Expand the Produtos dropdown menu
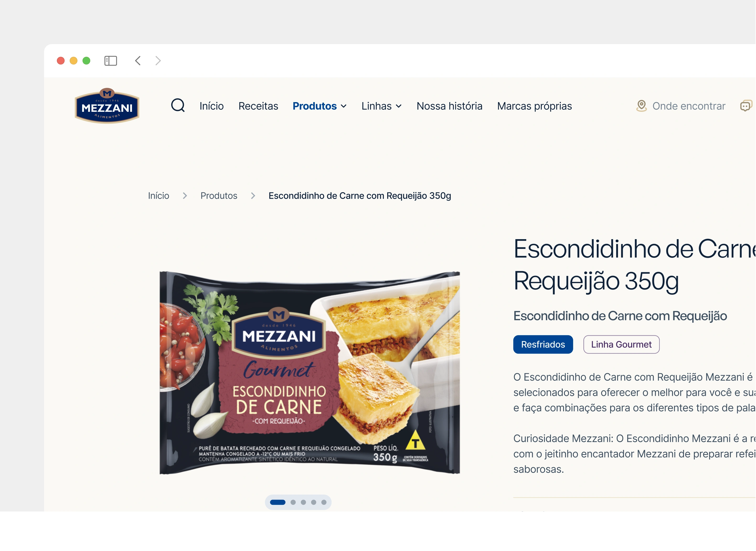This screenshot has width=756, height=551. pyautogui.click(x=320, y=106)
